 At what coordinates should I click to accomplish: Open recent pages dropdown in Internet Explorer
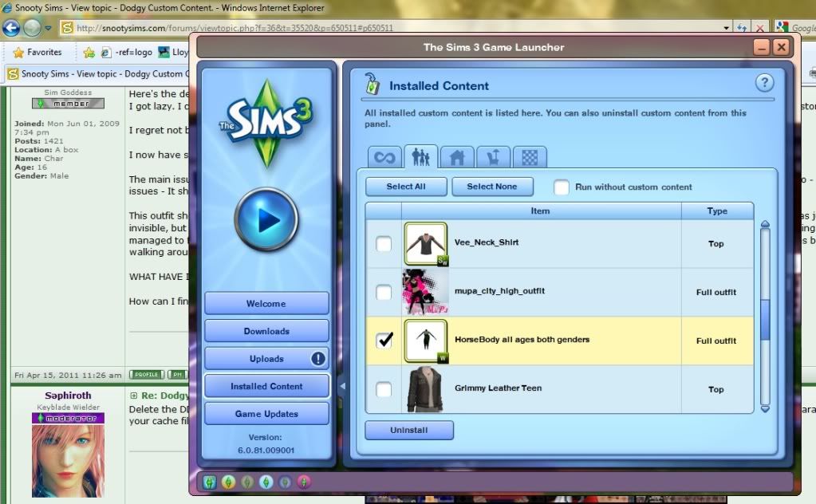[x=48, y=28]
